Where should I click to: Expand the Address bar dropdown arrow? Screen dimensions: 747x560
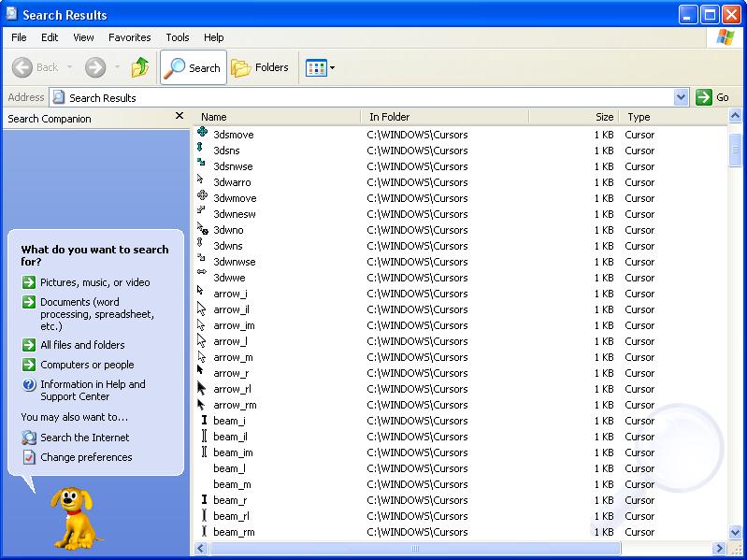coord(681,97)
